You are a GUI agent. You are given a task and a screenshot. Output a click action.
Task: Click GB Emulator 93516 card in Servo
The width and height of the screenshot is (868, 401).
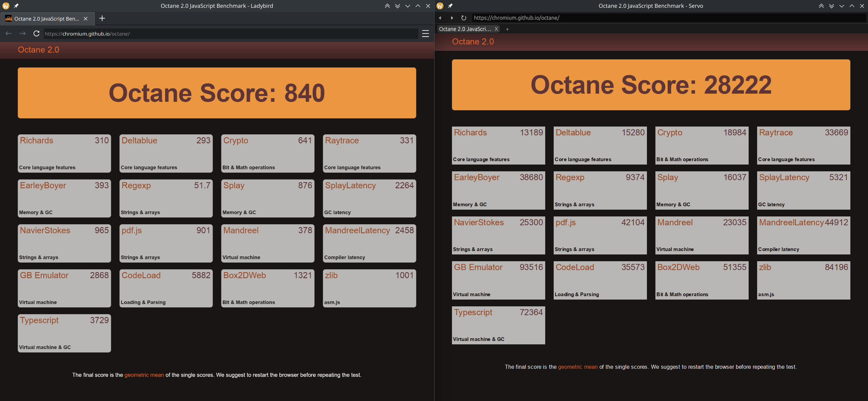click(x=498, y=280)
